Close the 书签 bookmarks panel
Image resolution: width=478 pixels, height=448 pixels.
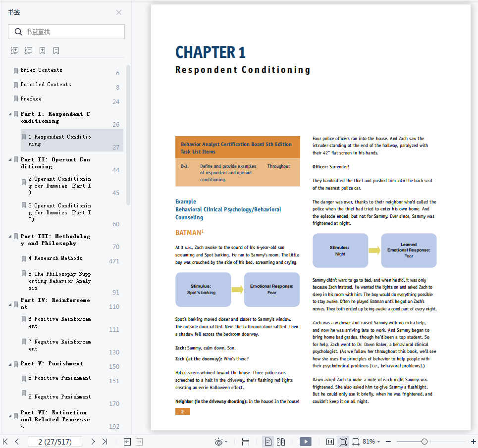[119, 12]
